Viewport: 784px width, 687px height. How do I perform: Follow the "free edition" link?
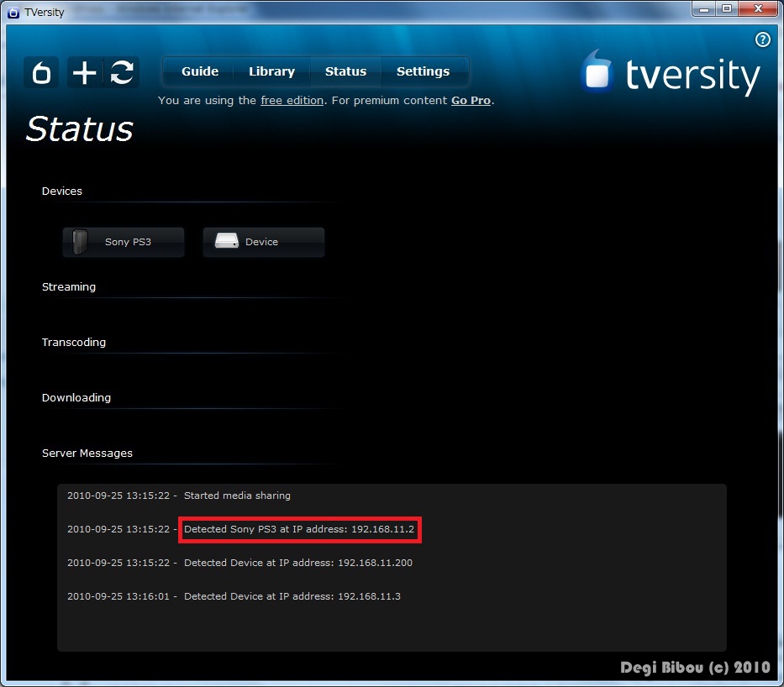tap(292, 101)
